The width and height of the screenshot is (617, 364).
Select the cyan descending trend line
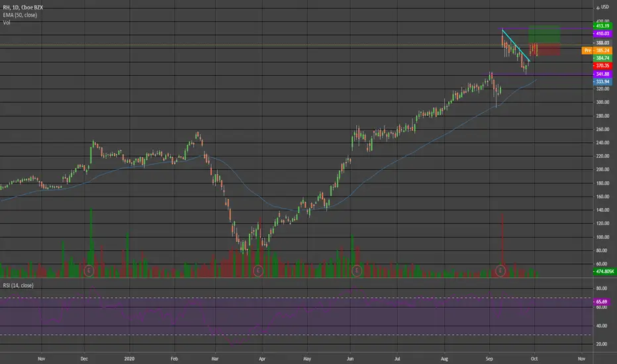[x=516, y=45]
